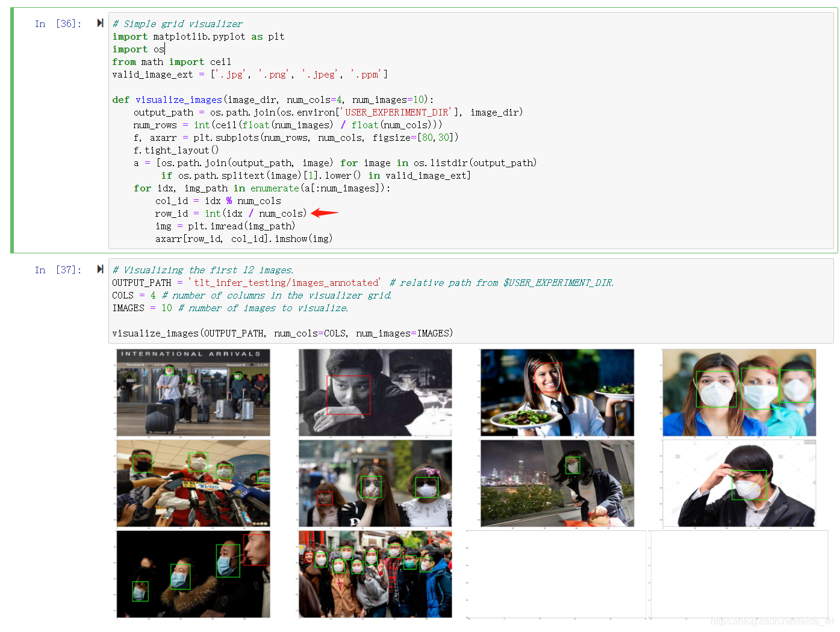Open the dark background masked people image

[193, 574]
